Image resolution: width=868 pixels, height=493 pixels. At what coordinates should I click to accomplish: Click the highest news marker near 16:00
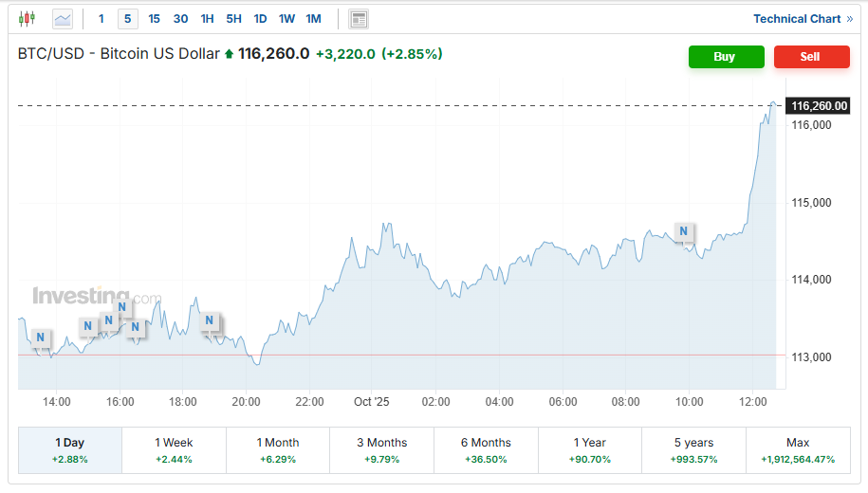point(122,307)
